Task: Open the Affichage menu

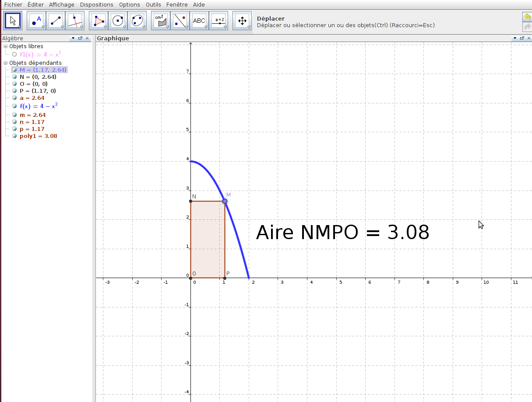Action: (x=61, y=4)
